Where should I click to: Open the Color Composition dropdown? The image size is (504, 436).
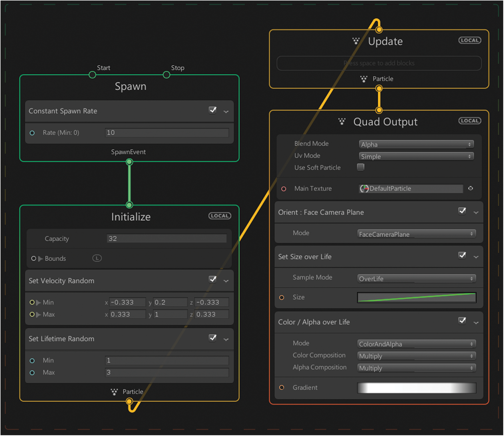[416, 356]
